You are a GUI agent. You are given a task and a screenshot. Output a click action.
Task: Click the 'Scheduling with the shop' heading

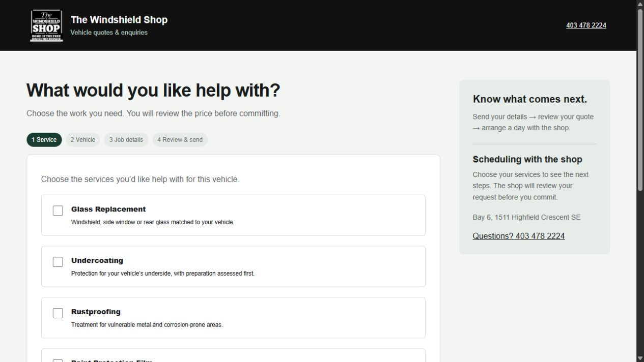527,159
